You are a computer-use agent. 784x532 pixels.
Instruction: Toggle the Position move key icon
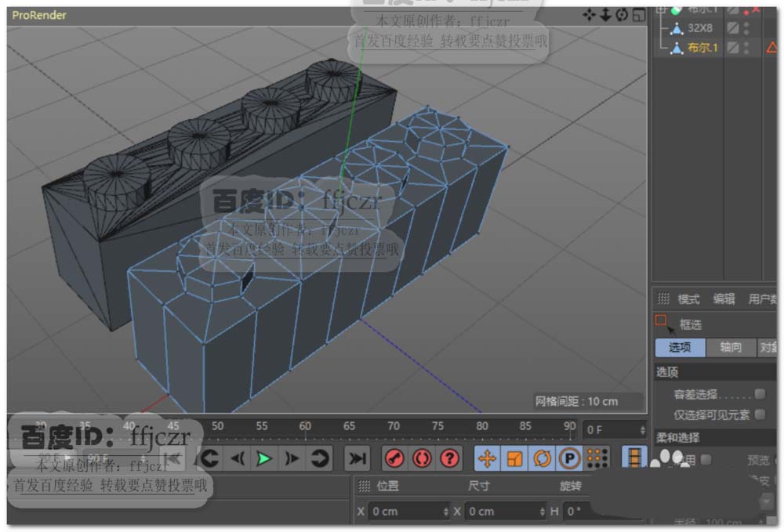point(487,458)
